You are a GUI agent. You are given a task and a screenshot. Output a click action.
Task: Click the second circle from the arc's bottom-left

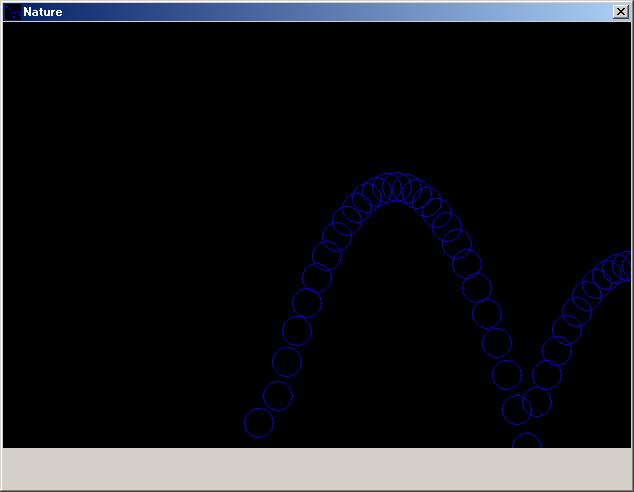click(277, 395)
